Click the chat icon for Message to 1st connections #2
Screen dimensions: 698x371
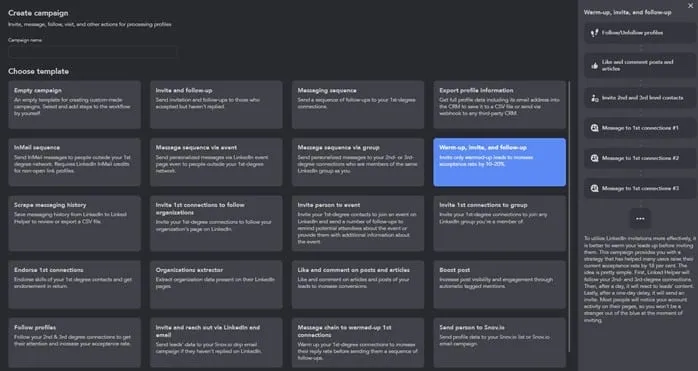pyautogui.click(x=594, y=158)
